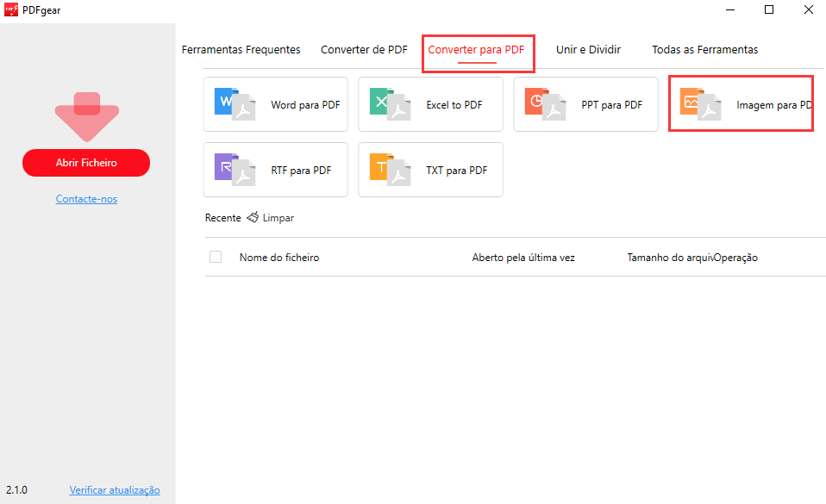Switch to Todas as Ferramentas tab
This screenshot has height=504, width=826.
pyautogui.click(x=704, y=49)
